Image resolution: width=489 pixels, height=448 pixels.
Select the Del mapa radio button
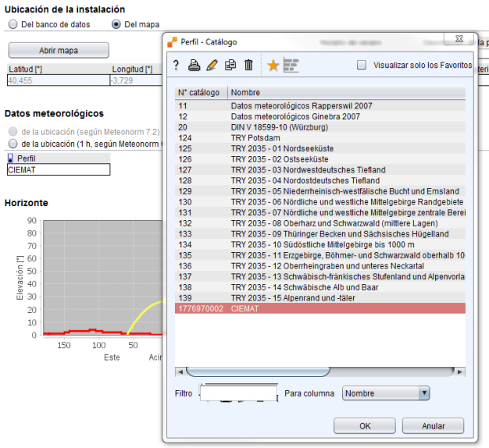[x=116, y=24]
